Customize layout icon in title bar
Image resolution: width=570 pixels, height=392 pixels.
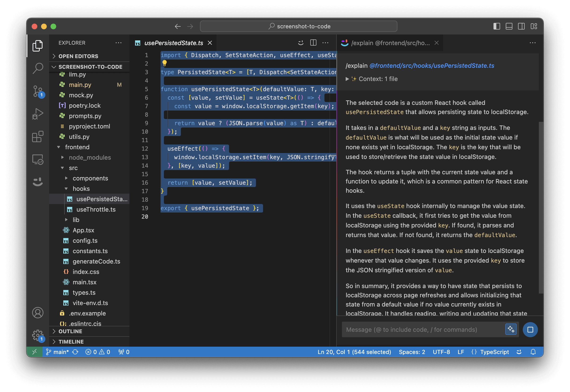[x=534, y=26]
